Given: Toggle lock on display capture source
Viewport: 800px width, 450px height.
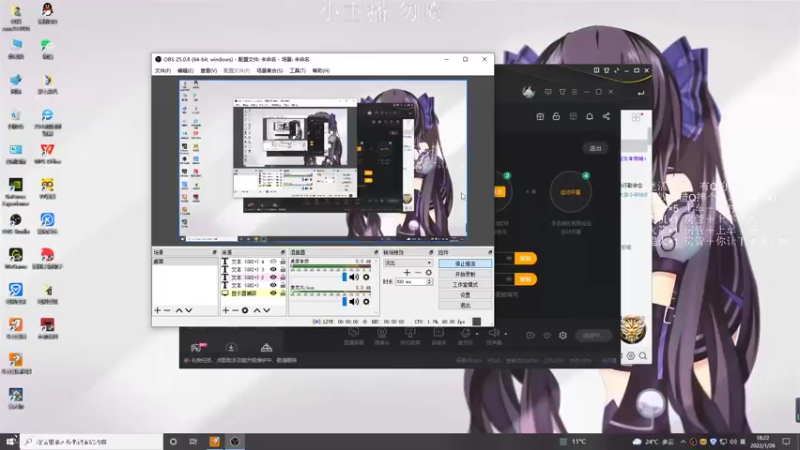Looking at the screenshot, I should (283, 293).
